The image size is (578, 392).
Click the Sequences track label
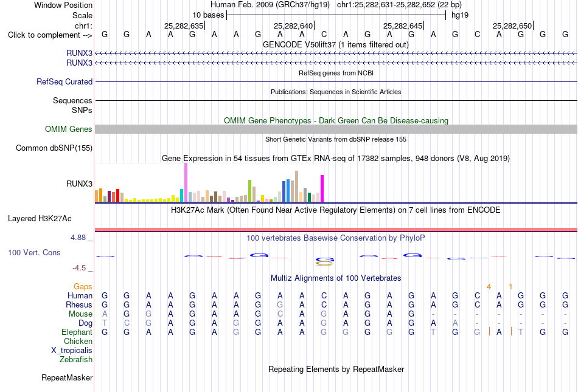point(72,100)
